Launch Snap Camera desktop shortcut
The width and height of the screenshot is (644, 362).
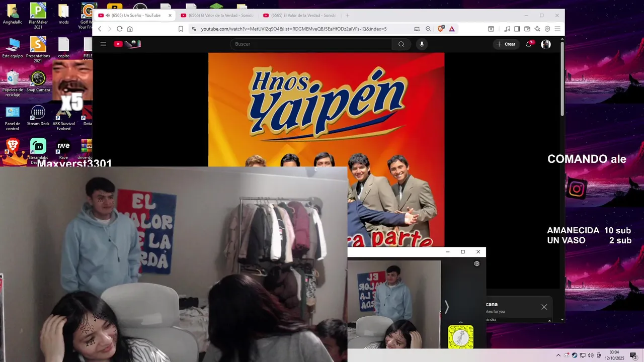(x=38, y=81)
